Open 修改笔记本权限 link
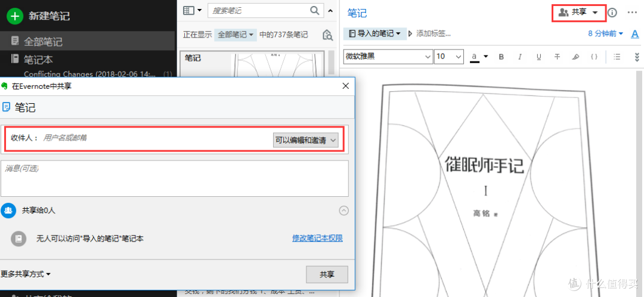This screenshot has height=297, width=644. coord(317,238)
